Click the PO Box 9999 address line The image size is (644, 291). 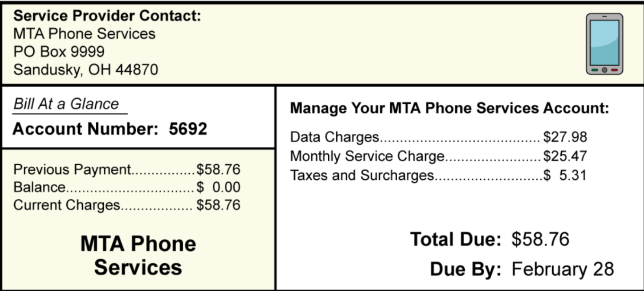(59, 52)
